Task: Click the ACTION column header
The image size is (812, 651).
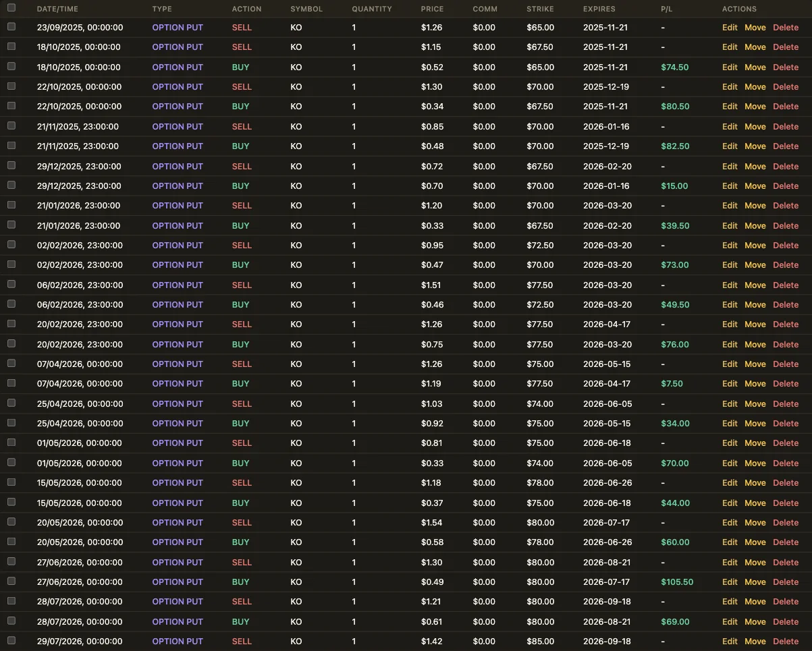Action: click(246, 9)
